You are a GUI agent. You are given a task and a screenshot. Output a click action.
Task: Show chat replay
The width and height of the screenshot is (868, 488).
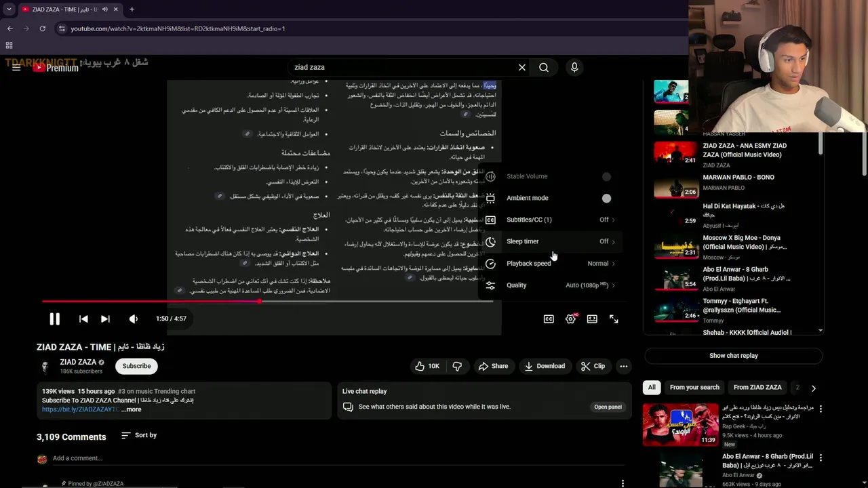pyautogui.click(x=733, y=355)
